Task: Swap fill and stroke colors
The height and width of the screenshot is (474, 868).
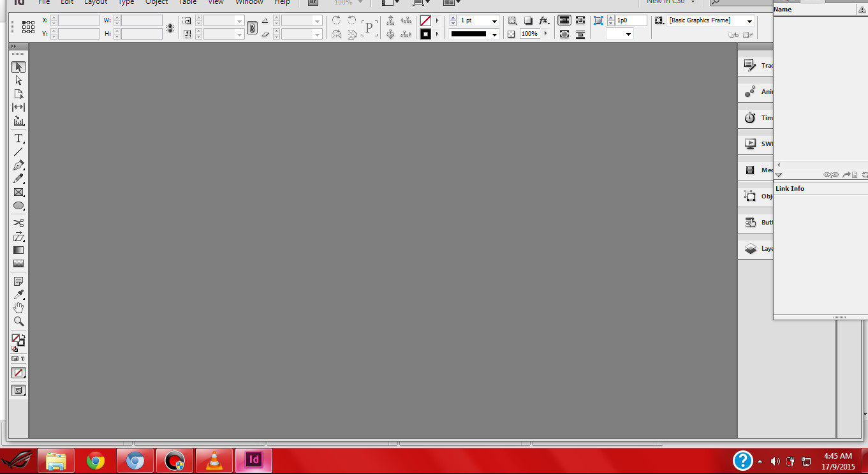Action: 24,337
